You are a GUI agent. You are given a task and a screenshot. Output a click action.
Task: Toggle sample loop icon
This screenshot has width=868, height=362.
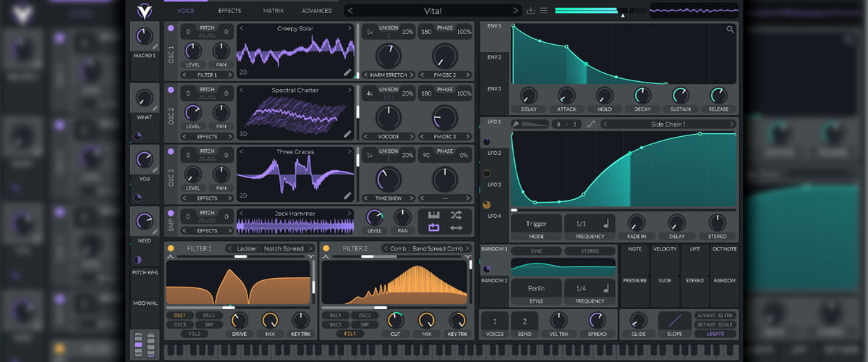[434, 227]
